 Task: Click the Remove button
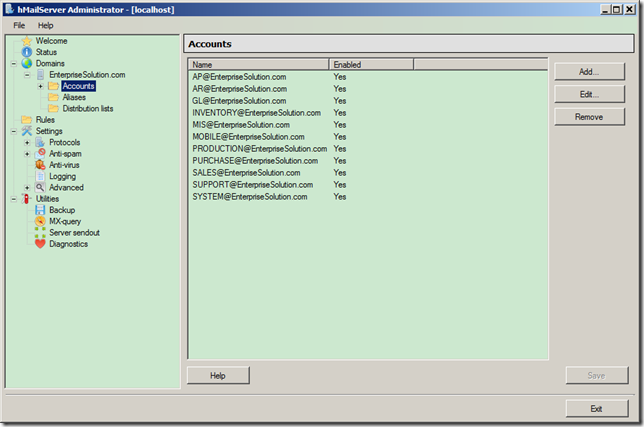tap(589, 117)
